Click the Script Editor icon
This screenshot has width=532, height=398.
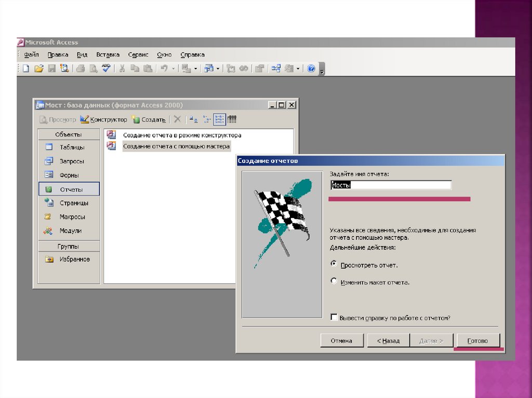(x=244, y=68)
